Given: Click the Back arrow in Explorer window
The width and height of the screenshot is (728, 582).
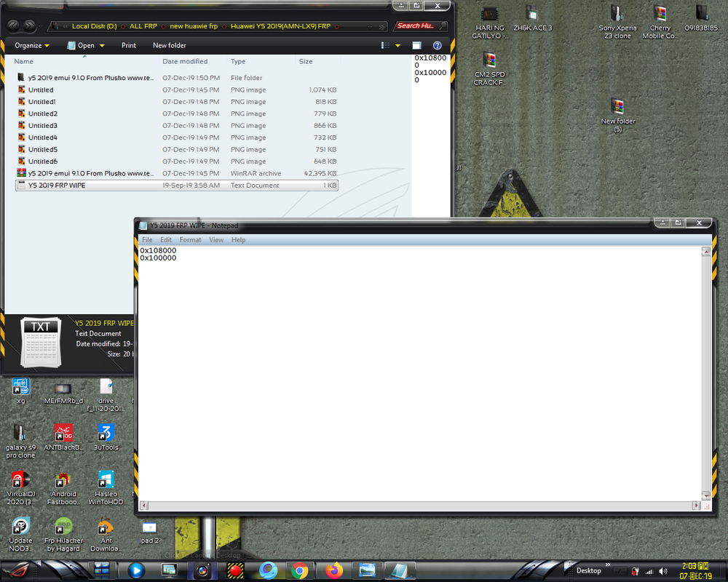Looking at the screenshot, I should point(13,25).
